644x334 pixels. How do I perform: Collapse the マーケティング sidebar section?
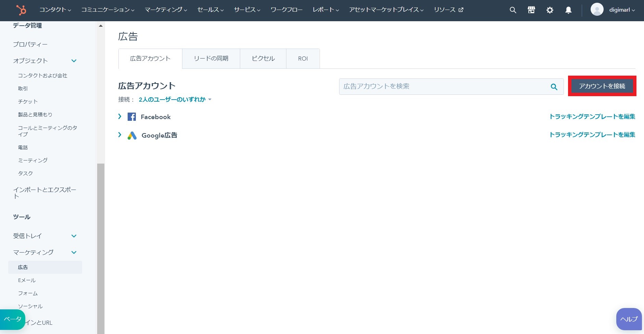point(74,253)
